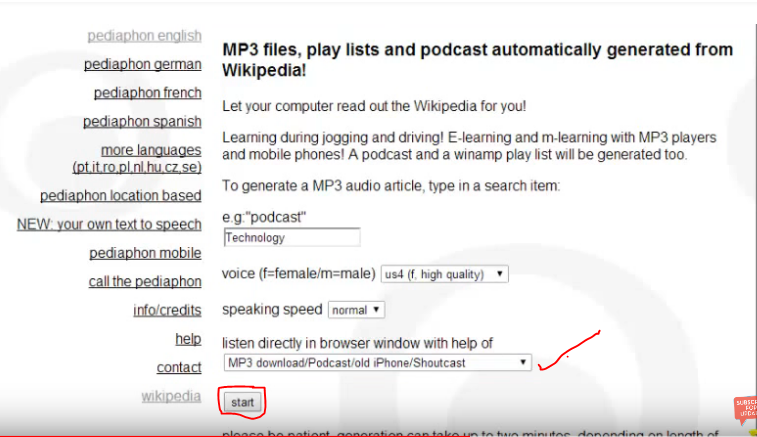
Task: Click the red Subscribe for Updates badge
Action: pos(744,410)
